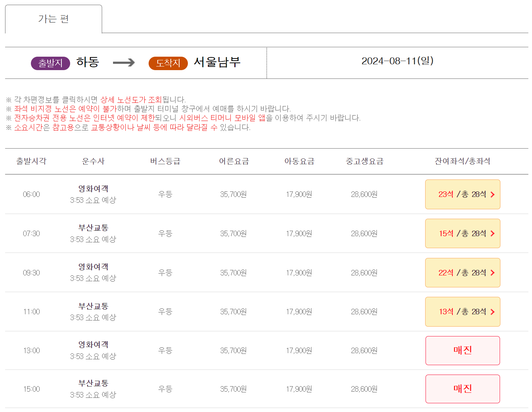
Task: Select the 11:00 bus with 13석 remaining
Action: [463, 312]
